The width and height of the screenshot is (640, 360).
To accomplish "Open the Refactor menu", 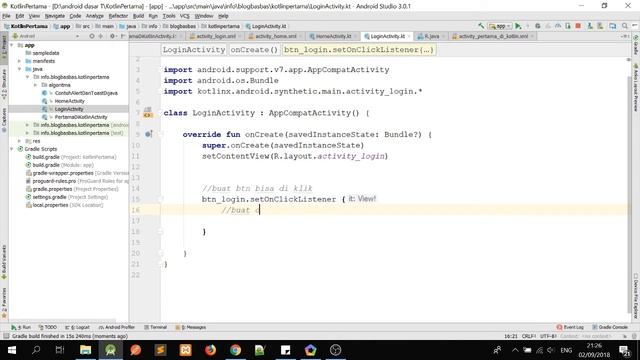I will coord(118,16).
